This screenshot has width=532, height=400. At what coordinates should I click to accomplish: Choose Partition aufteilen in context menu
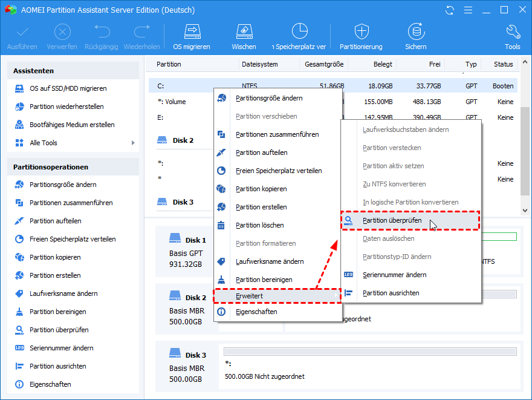277,153
